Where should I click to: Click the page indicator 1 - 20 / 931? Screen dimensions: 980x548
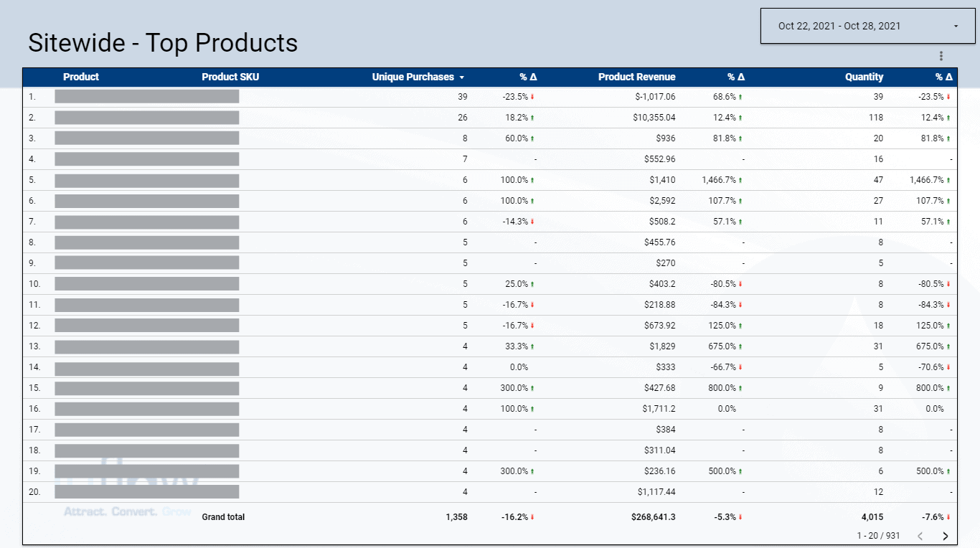click(877, 535)
